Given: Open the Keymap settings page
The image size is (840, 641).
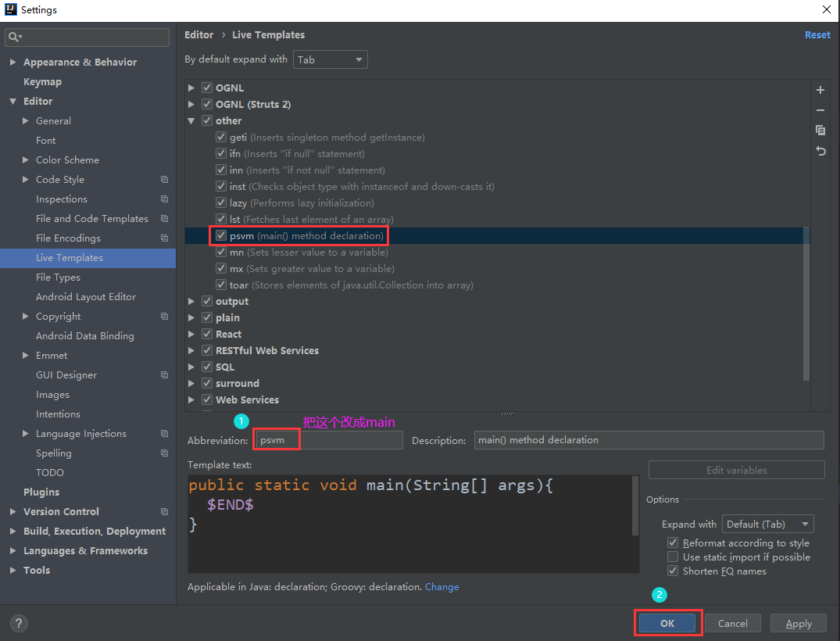Looking at the screenshot, I should click(x=42, y=82).
